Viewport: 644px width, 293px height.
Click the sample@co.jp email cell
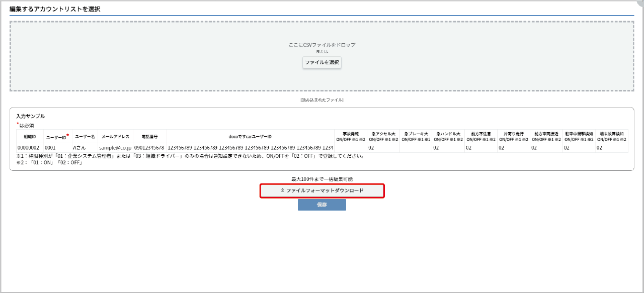point(115,148)
